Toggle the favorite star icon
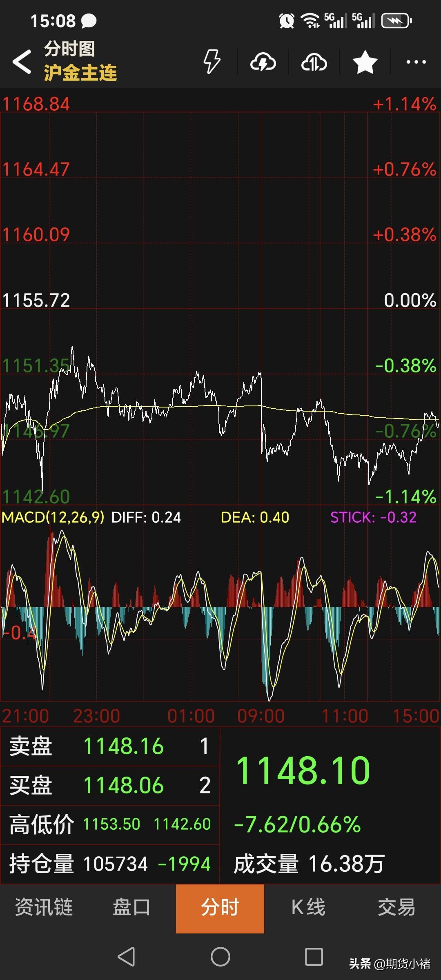This screenshot has width=441, height=980. pos(365,62)
